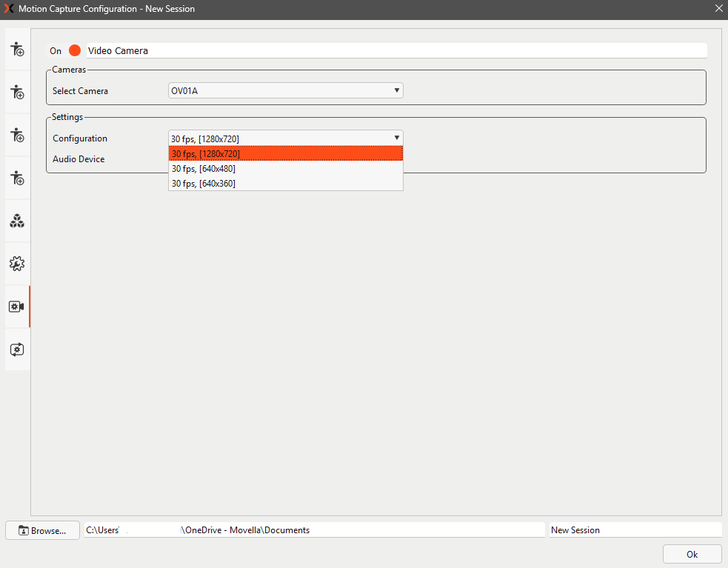
Task: Open the Select Camera dropdown showing OV01A
Action: 286,90
